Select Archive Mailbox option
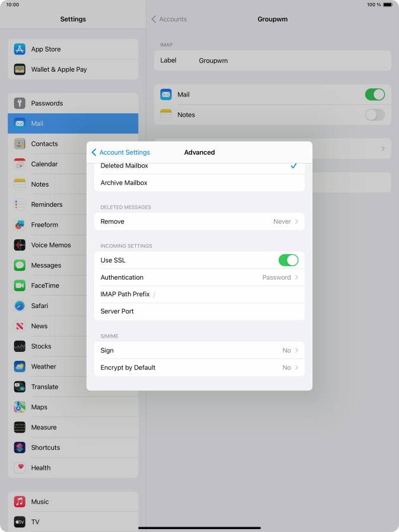 pyautogui.click(x=199, y=183)
